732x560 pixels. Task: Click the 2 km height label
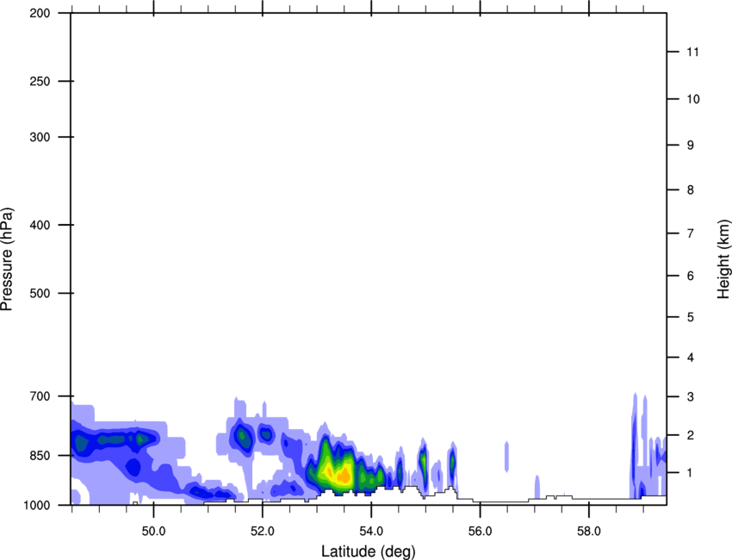coord(691,435)
